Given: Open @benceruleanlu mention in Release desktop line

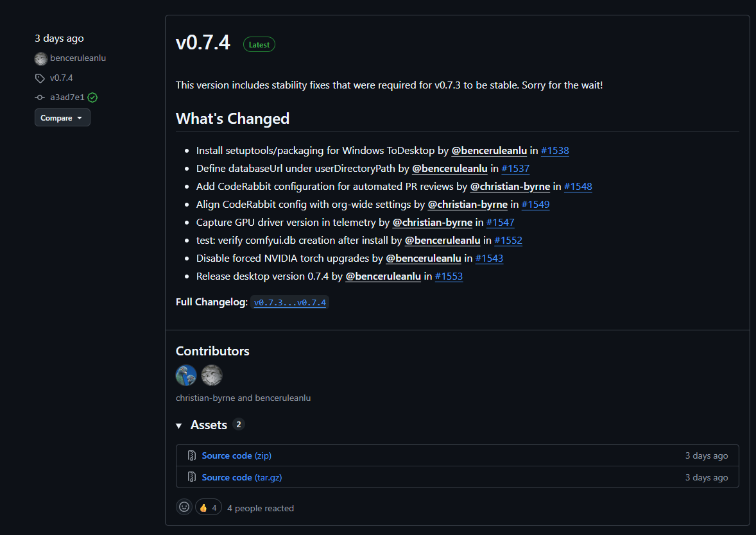Looking at the screenshot, I should tap(383, 276).
